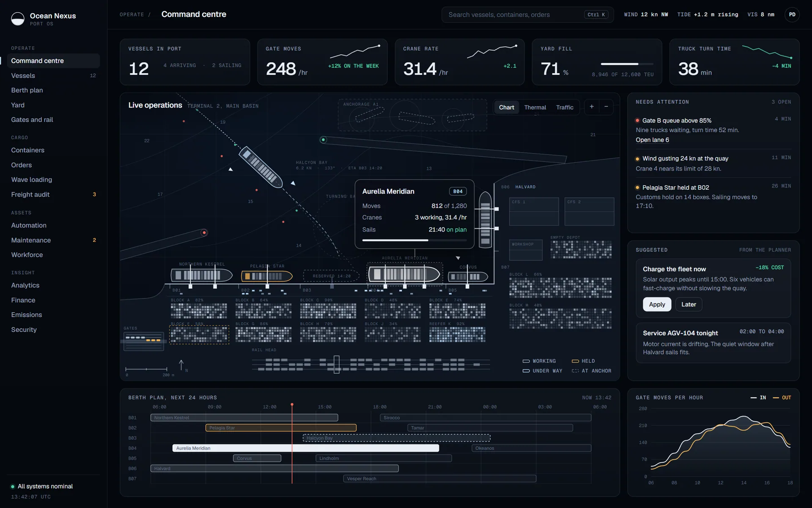Select Reefer K yard block
The image size is (812, 508).
pos(457,334)
